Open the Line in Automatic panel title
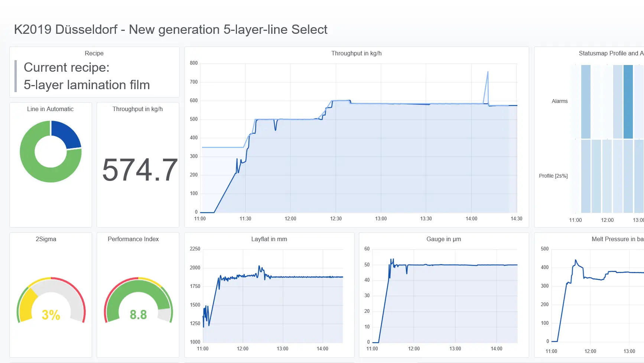 tap(50, 109)
